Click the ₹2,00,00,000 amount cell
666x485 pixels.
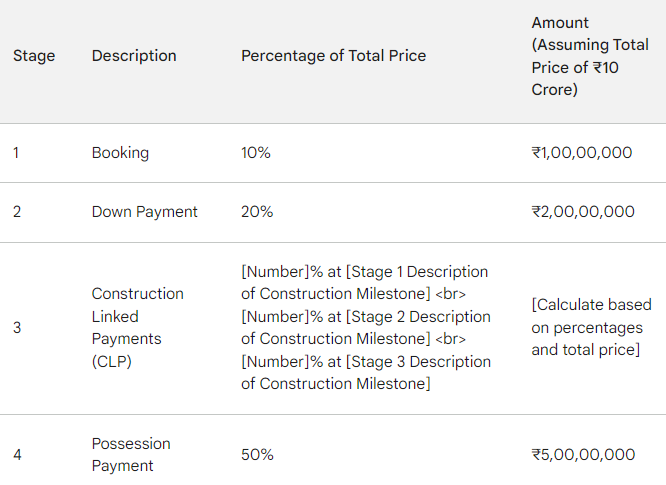pos(583,211)
